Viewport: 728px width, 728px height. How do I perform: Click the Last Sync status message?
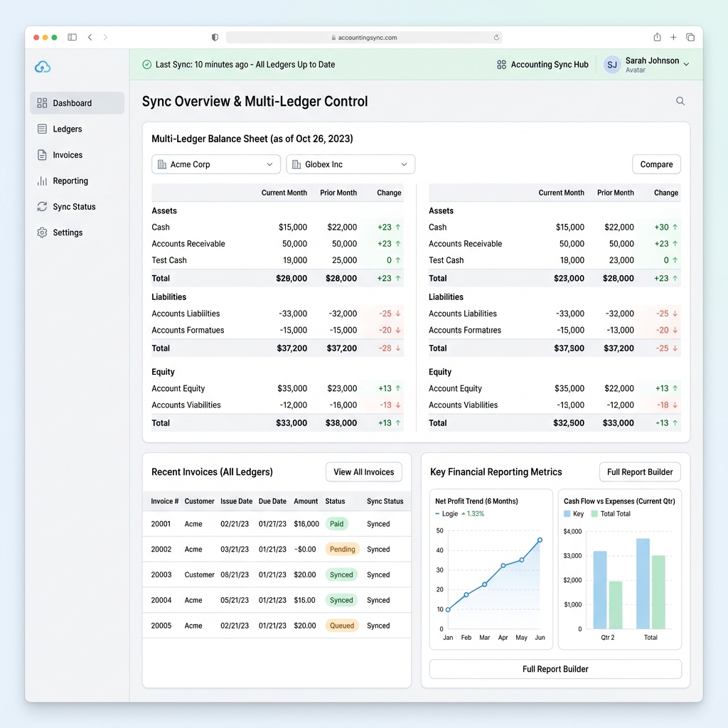point(245,65)
